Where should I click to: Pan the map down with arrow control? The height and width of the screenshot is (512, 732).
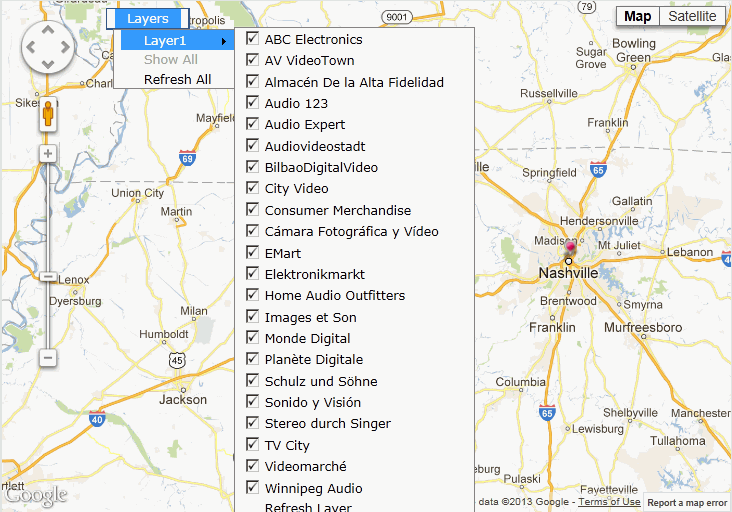(48, 64)
